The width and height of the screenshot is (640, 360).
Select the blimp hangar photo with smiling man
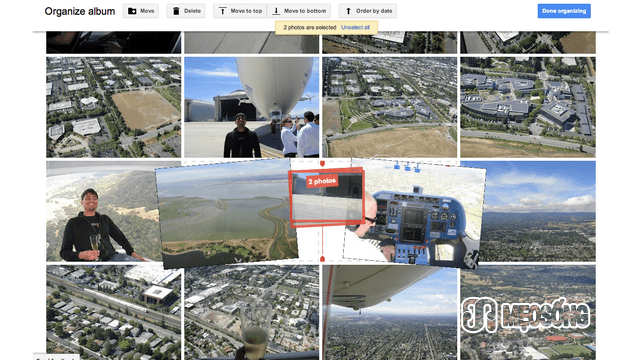(251, 107)
